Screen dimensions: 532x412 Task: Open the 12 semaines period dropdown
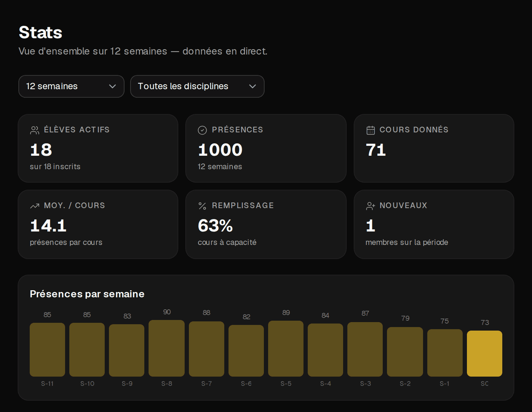[71, 86]
